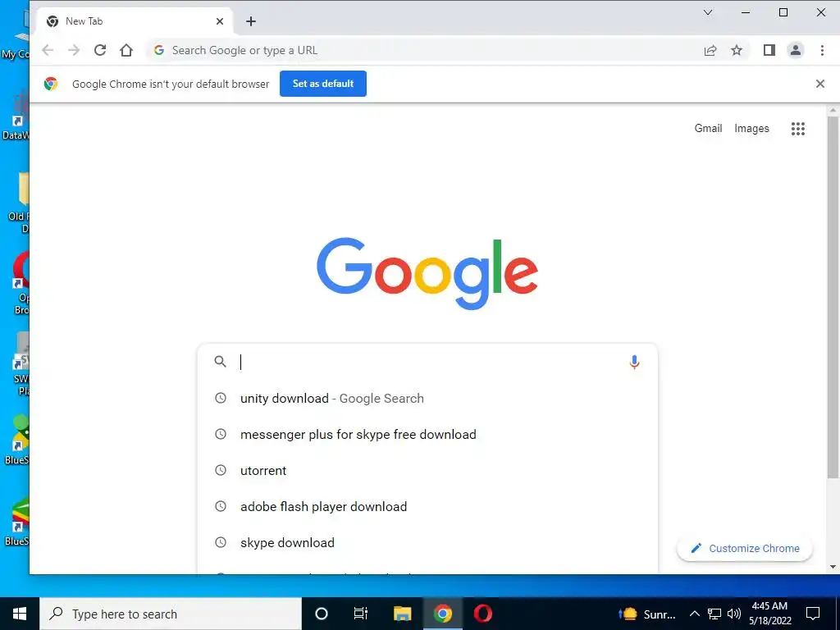Select the utorrent search suggestion
Image resolution: width=840 pixels, height=630 pixels.
(x=427, y=470)
